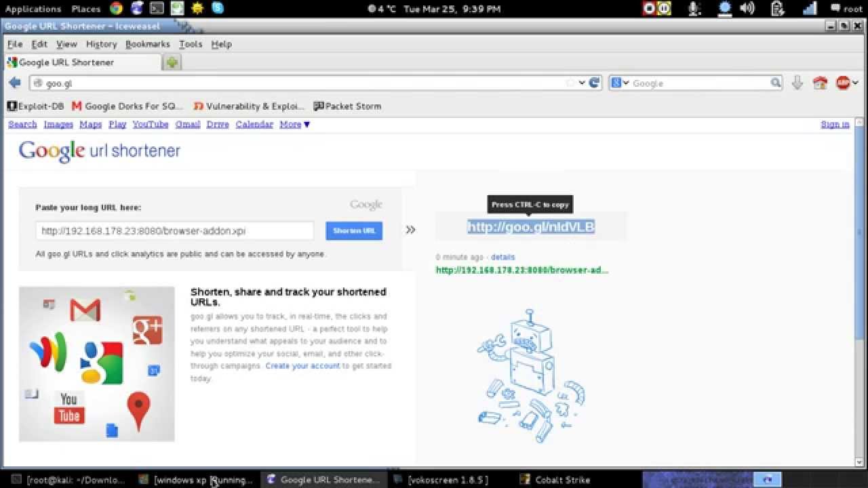Click the yellow pause recording indicator
868x488 pixels.
click(664, 9)
